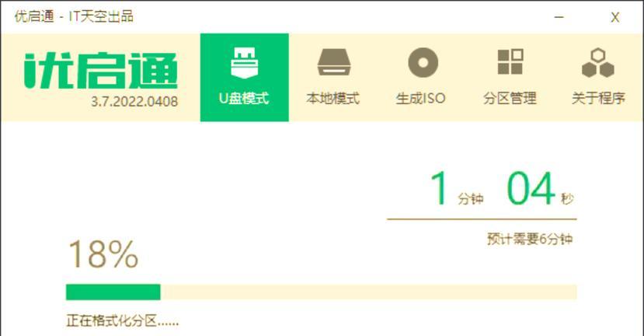644x336 pixels.
Task: Close the 优启通 window
Action: click(614, 17)
